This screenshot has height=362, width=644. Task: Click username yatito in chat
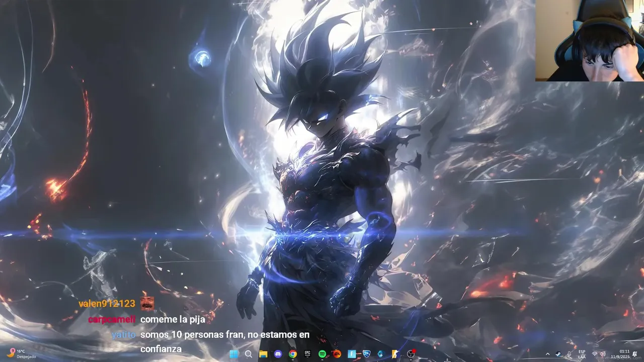tap(124, 334)
